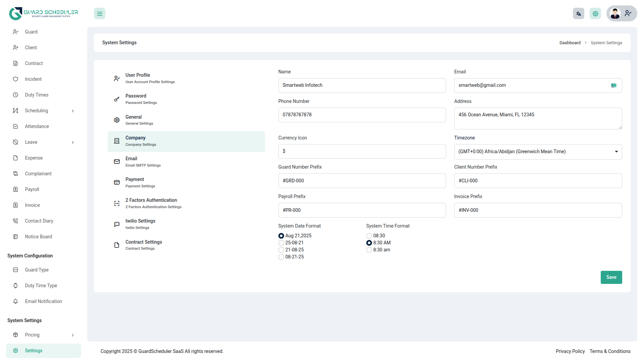The image size is (644, 362).
Task: Open the Privacy Policy link
Action: point(570,351)
